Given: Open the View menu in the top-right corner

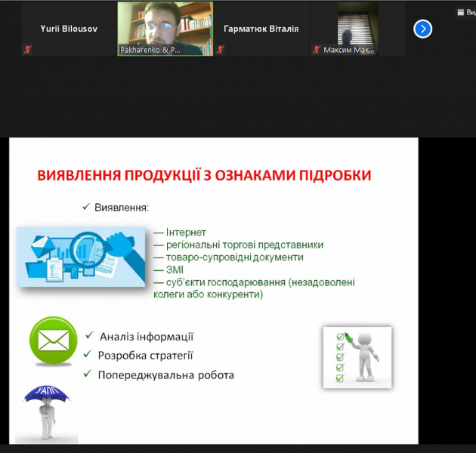Looking at the screenshot, I should point(465,13).
